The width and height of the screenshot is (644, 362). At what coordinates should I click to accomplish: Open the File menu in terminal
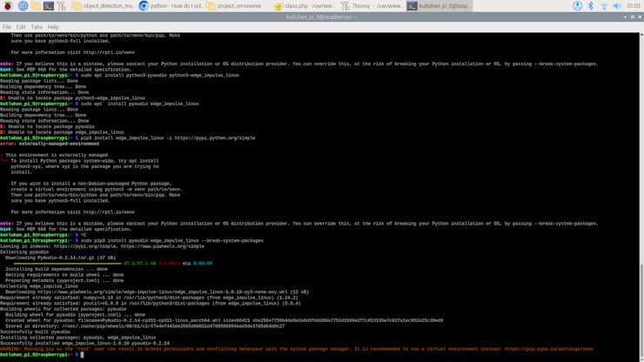click(7, 27)
